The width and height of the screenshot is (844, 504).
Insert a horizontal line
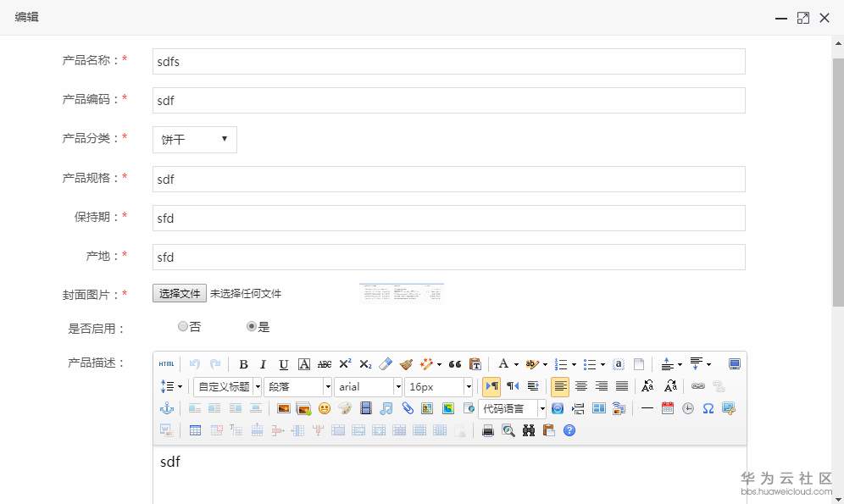(x=647, y=408)
